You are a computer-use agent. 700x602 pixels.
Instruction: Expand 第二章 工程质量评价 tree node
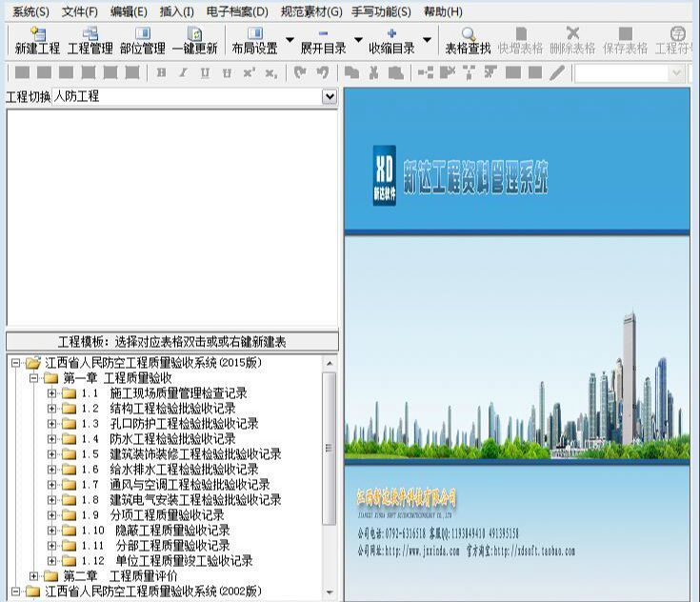click(35, 576)
